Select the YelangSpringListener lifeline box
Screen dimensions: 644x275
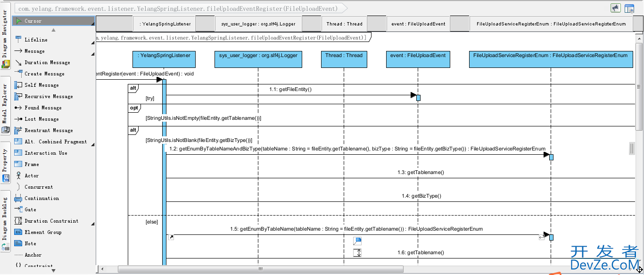coord(164,59)
